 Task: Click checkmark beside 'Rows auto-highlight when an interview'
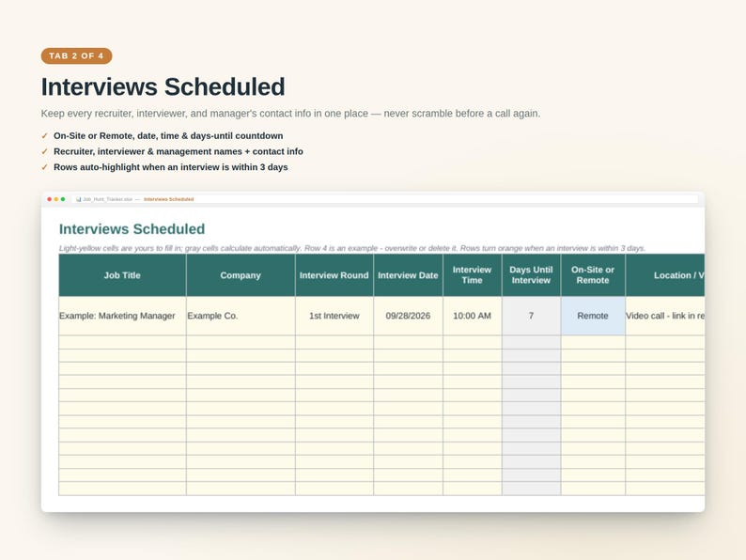pos(45,167)
